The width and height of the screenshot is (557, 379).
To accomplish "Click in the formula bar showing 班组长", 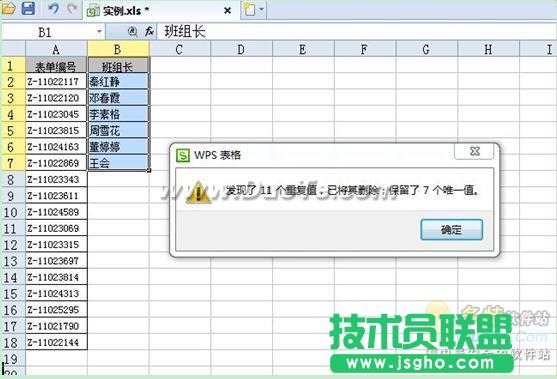I will [x=355, y=32].
